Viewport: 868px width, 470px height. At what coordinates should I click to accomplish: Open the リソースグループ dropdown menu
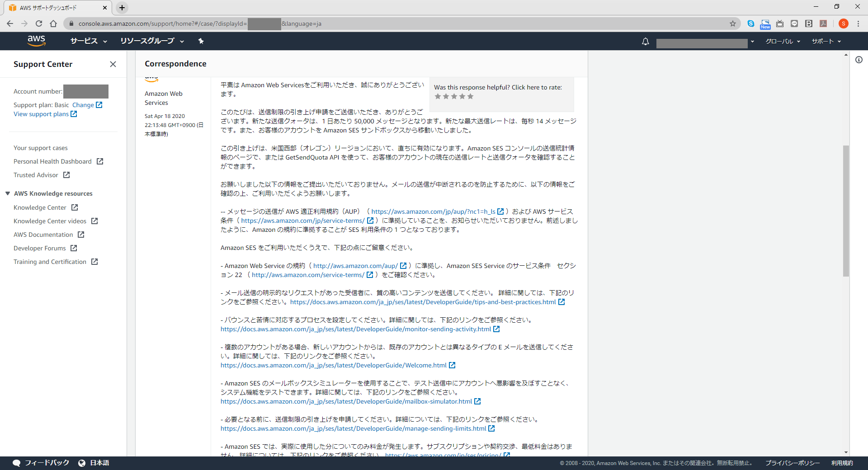pos(152,41)
